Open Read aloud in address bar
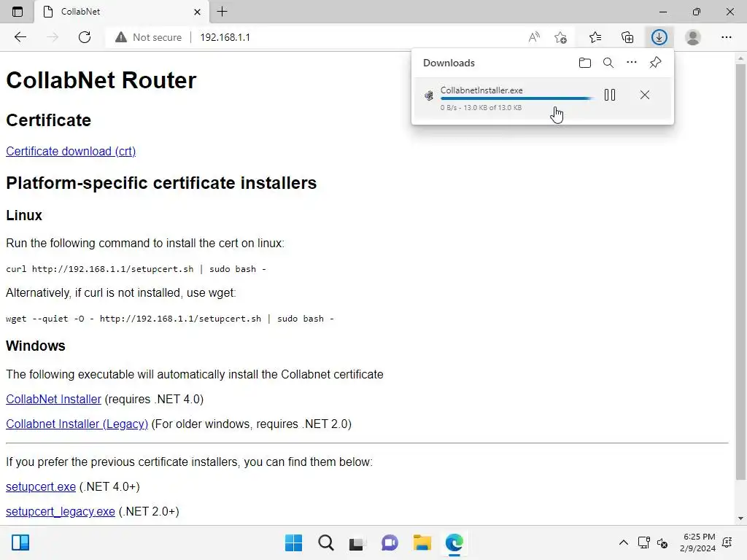Screen dimensions: 747x560 (x=534, y=37)
